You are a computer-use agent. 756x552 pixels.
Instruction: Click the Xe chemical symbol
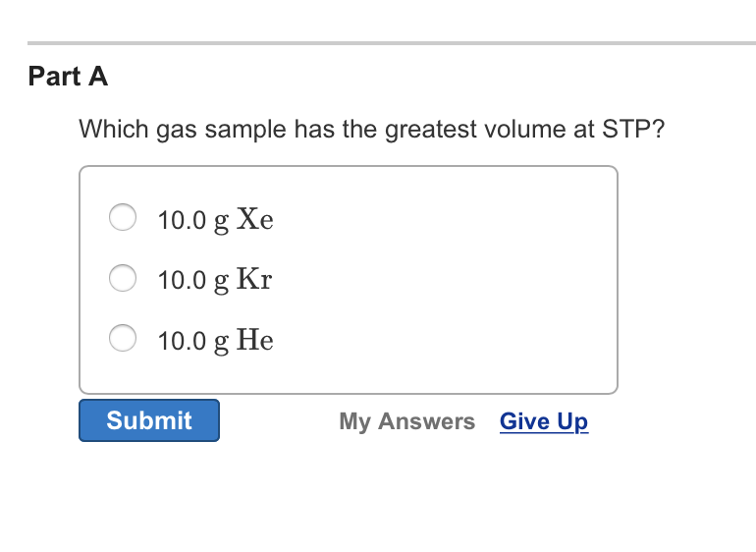255,219
